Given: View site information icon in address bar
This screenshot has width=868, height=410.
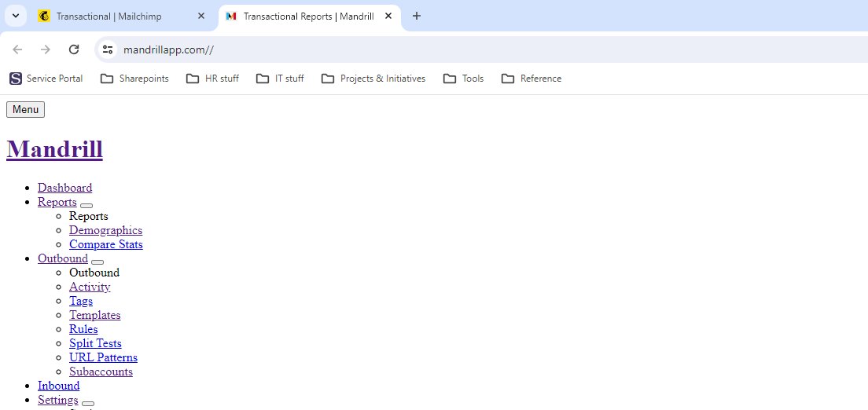Looking at the screenshot, I should pos(108,49).
